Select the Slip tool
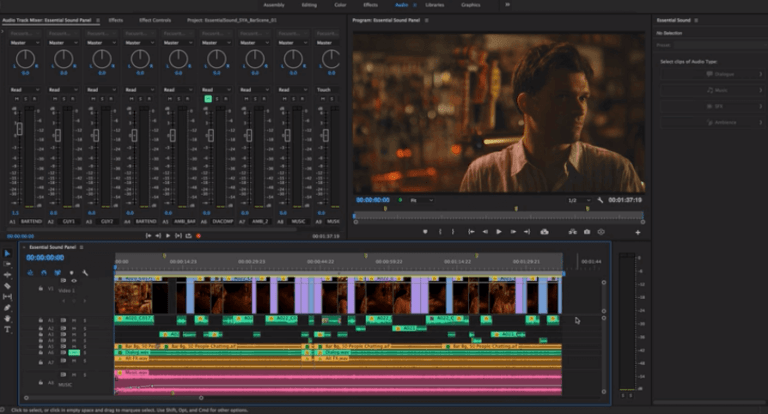This screenshot has width=768, height=414. (x=7, y=296)
